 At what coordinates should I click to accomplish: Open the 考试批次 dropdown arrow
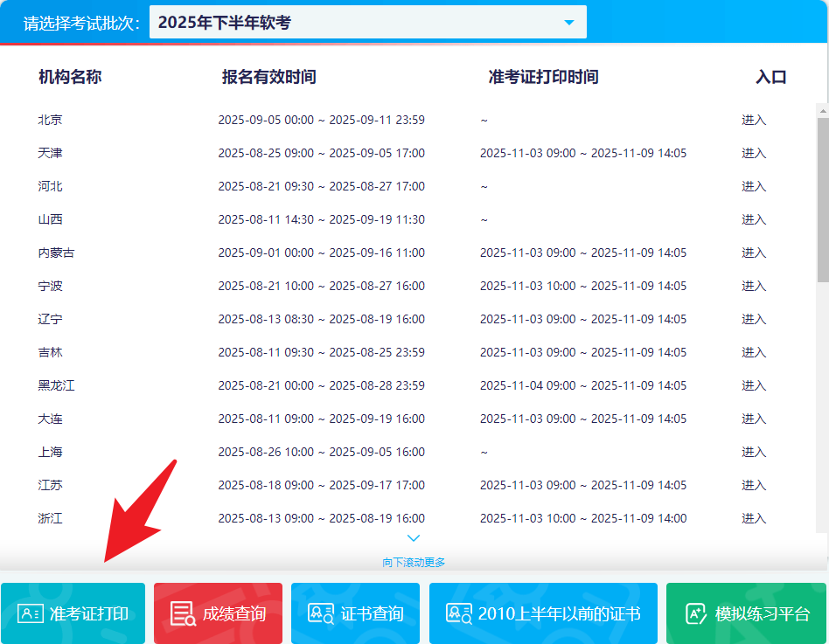click(x=569, y=23)
